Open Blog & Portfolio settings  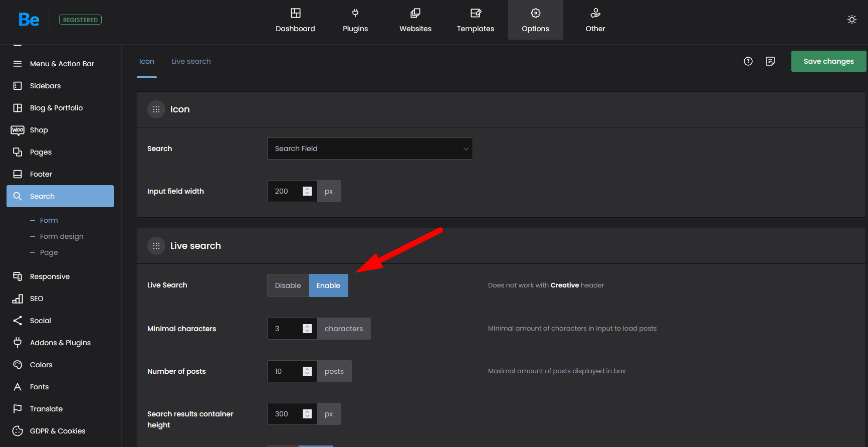pyautogui.click(x=60, y=108)
